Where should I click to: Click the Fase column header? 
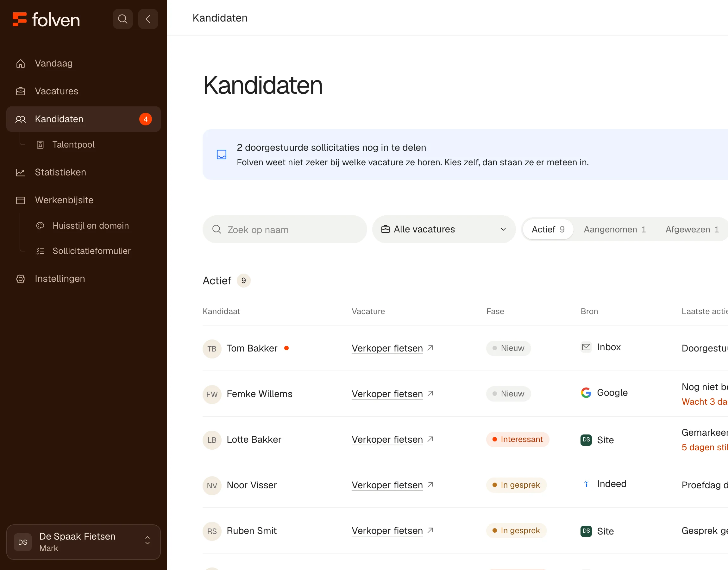tap(495, 311)
